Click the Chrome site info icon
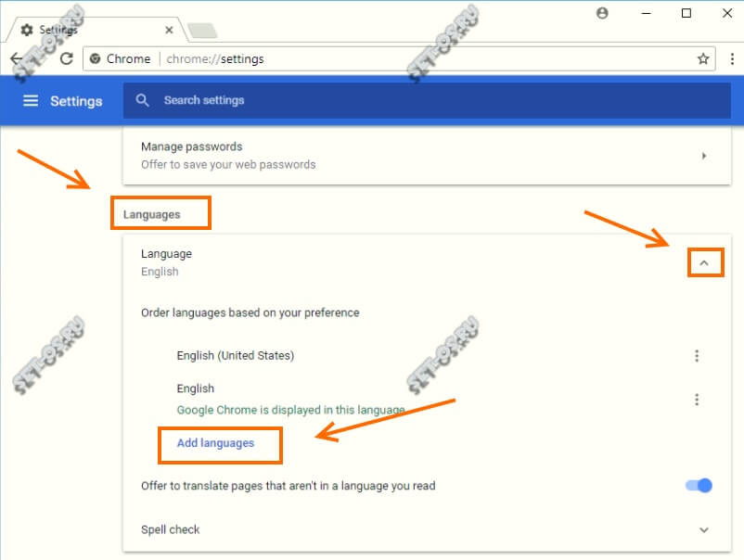This screenshot has width=744, height=560. point(95,58)
